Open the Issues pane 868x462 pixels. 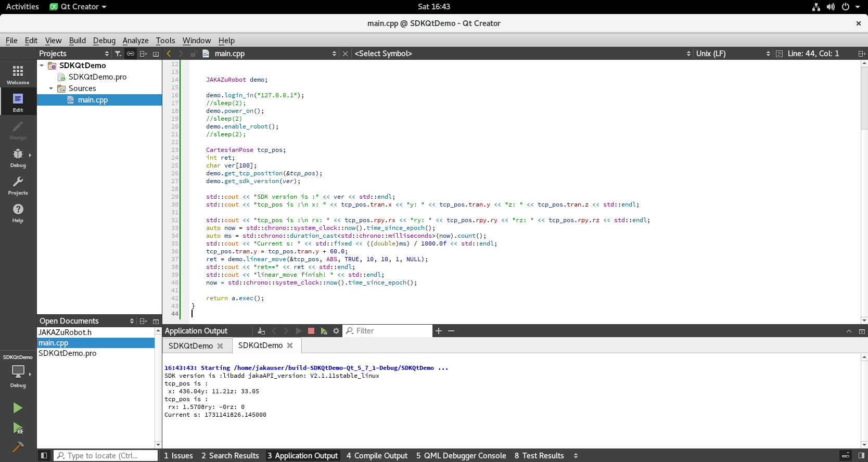178,456
